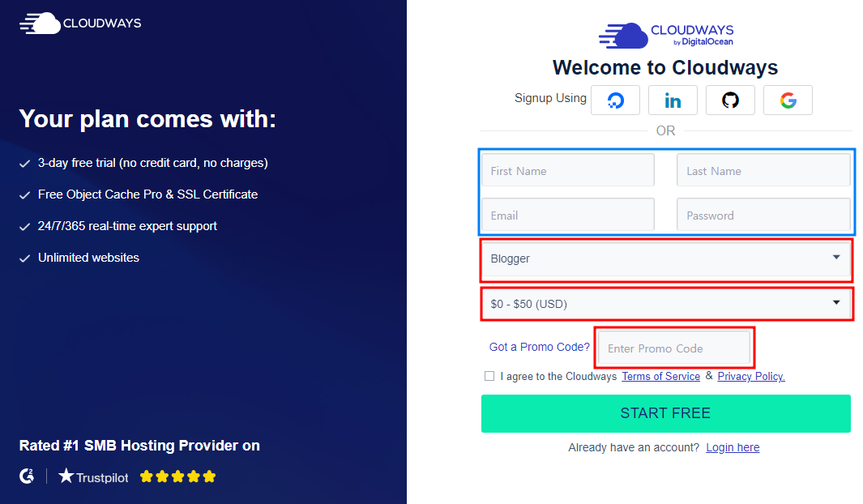Follow the Login here link
Image resolution: width=863 pixels, height=504 pixels.
point(733,447)
